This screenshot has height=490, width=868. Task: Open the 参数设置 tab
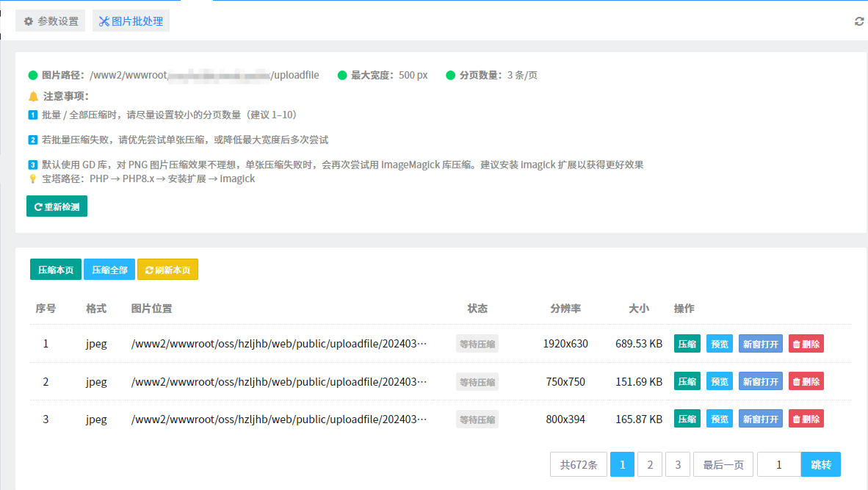51,21
